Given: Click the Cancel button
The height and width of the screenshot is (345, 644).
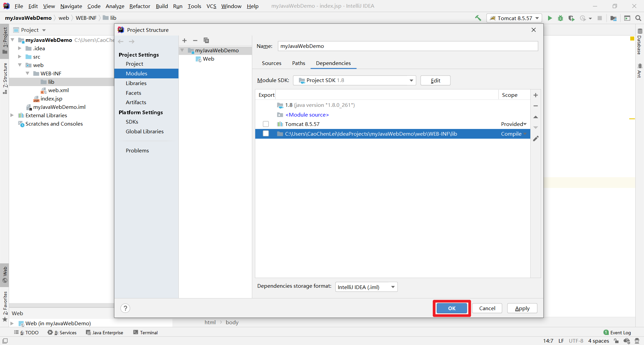Looking at the screenshot, I should (487, 308).
